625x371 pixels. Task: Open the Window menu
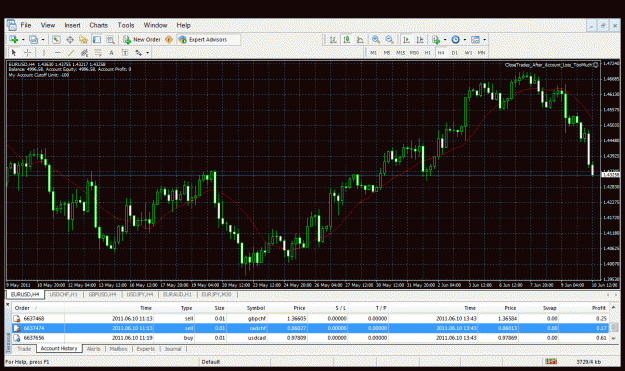coord(155,25)
